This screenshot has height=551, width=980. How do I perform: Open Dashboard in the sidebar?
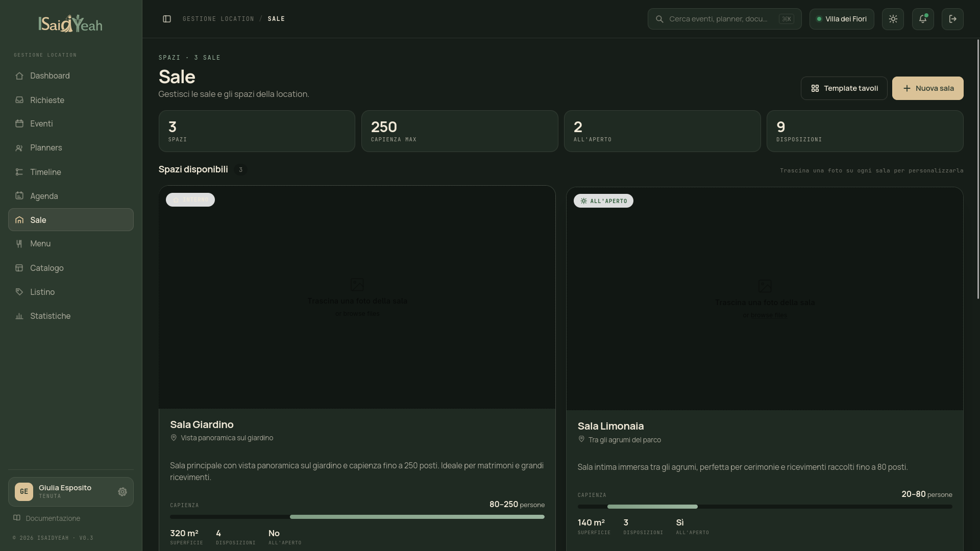click(x=71, y=76)
